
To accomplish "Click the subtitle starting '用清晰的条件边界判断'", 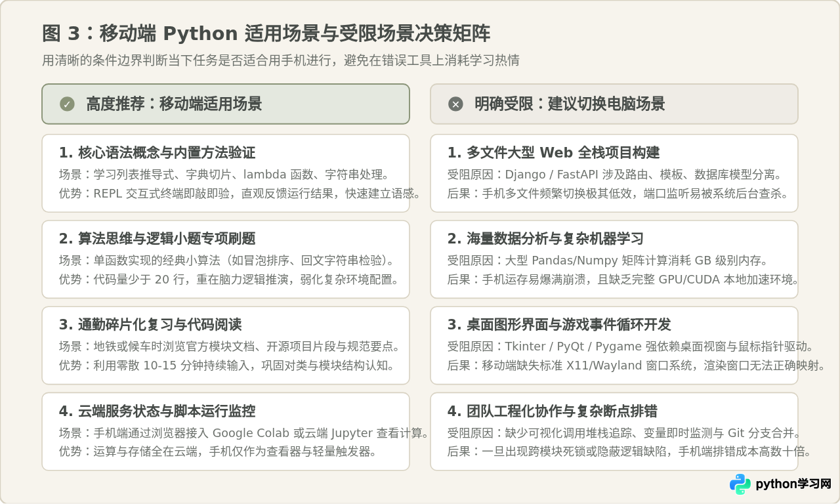I will click(281, 60).
